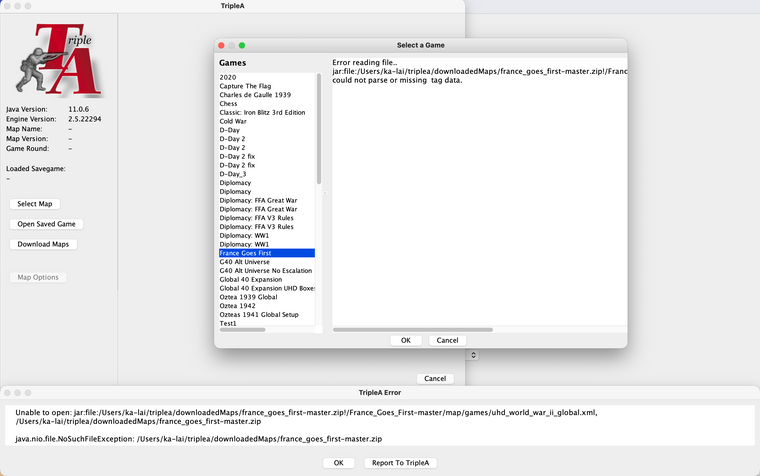Dismiss the error with its OK button

coord(338,463)
